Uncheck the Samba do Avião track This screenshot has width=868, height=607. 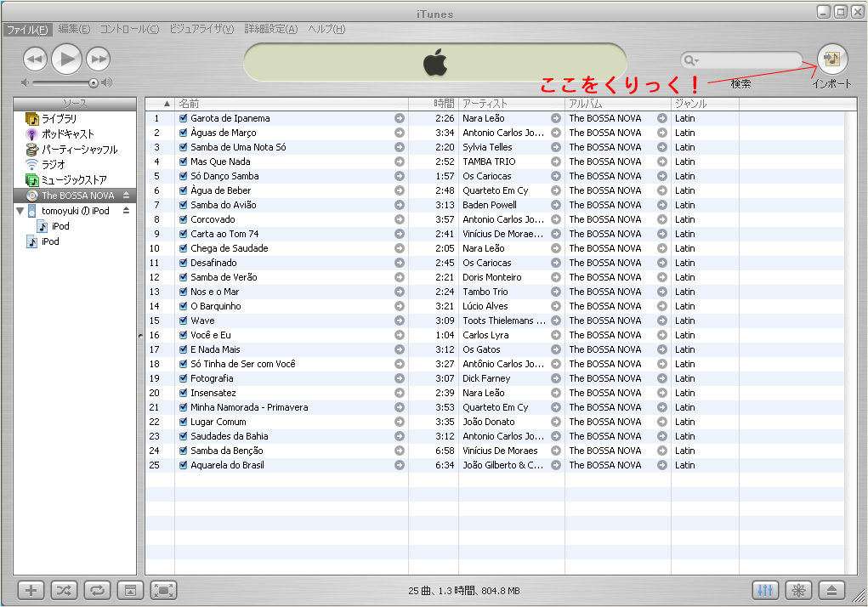click(184, 205)
